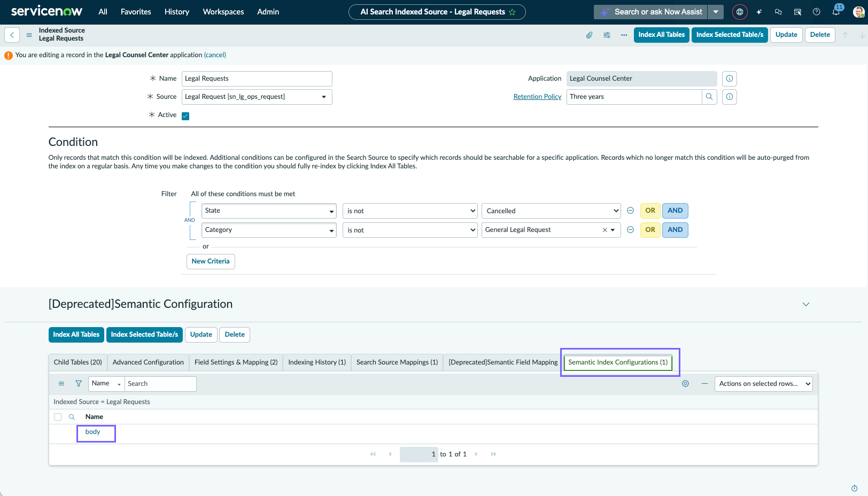Open the General Legal Request value dropdown
Viewport: 868px width, 496px height.
(x=551, y=230)
